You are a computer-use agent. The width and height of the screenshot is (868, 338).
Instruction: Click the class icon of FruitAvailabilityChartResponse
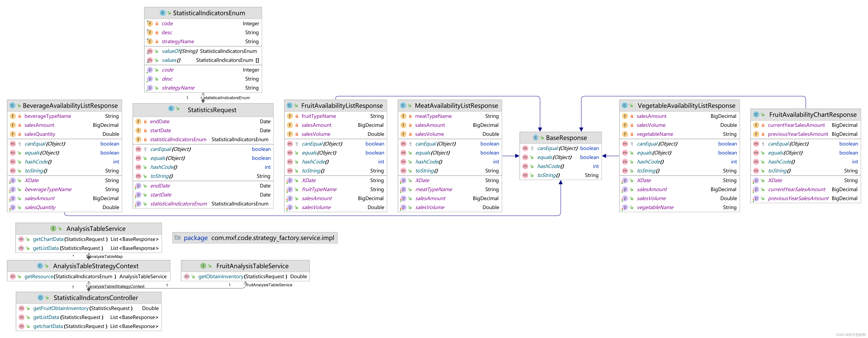coord(756,115)
